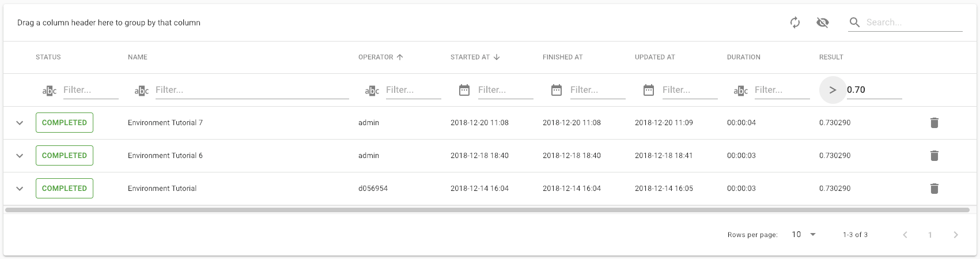Click the horizontal scrollbar below the table
Image resolution: width=980 pixels, height=259 pixels.
(x=487, y=210)
